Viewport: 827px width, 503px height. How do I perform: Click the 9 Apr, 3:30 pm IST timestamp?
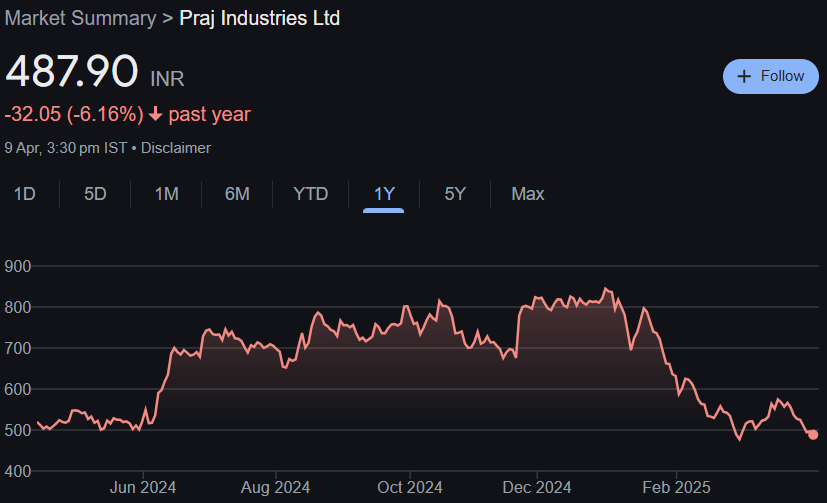66,148
